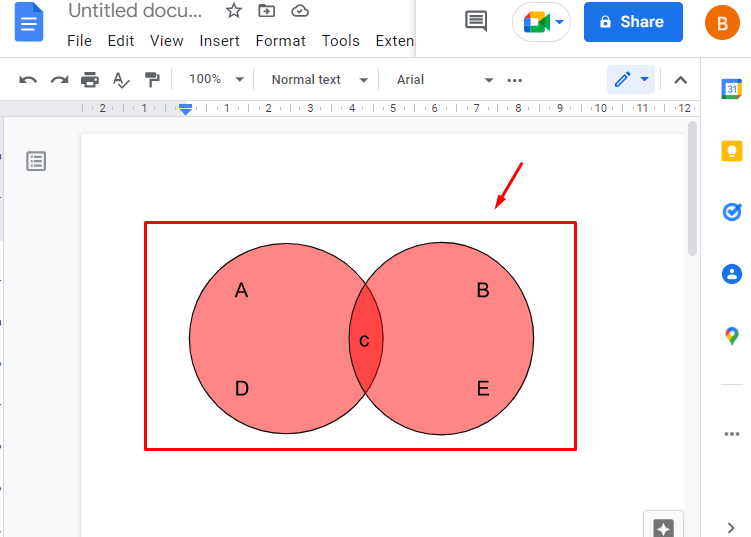The height and width of the screenshot is (537, 751).
Task: Open the View menu
Action: 166,41
